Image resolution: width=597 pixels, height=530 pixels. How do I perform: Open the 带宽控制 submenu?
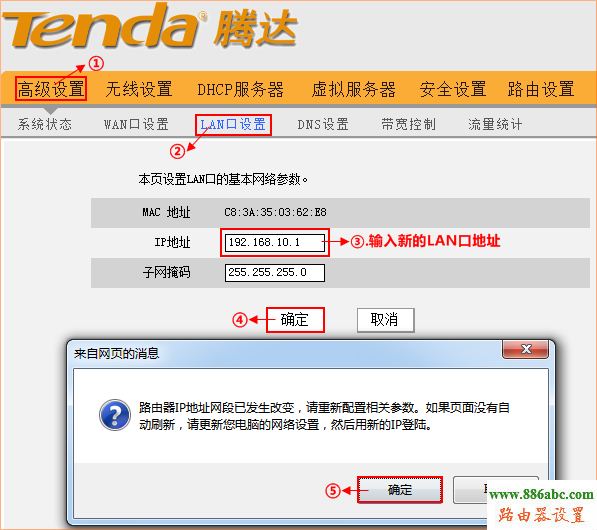point(408,124)
